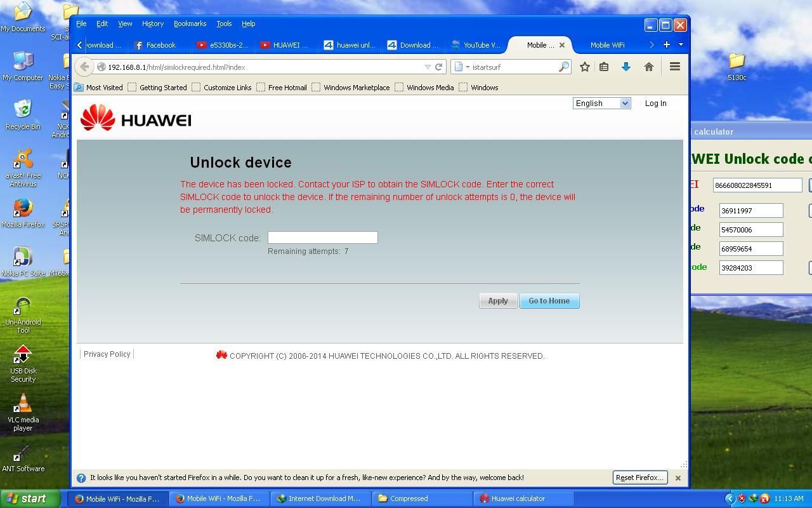The image size is (812, 508).
Task: Click the bookmark star icon
Action: [584, 67]
